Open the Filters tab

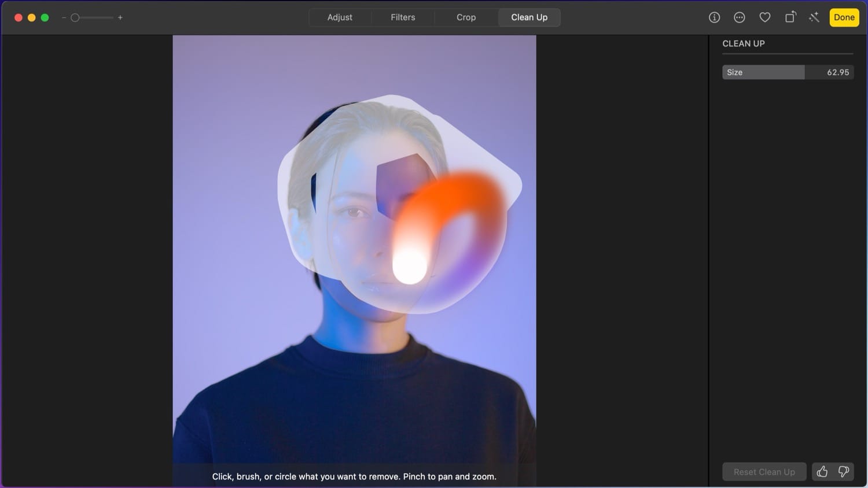[x=402, y=17]
